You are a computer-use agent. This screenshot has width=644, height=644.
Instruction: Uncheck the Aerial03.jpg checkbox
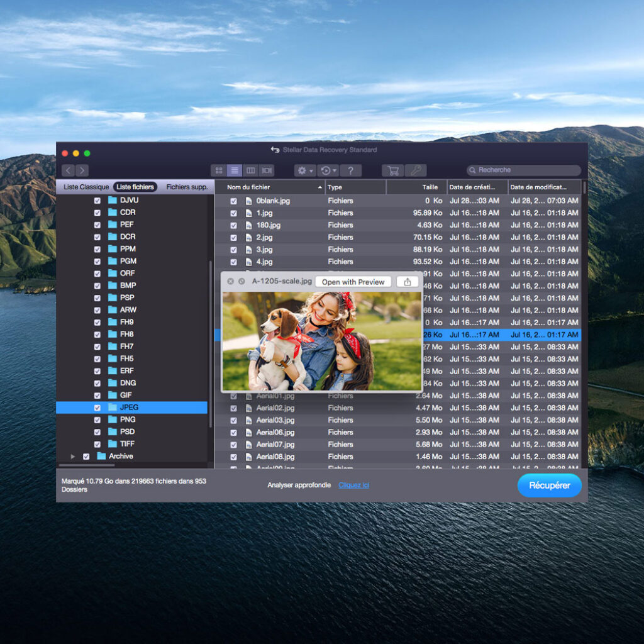pyautogui.click(x=233, y=421)
